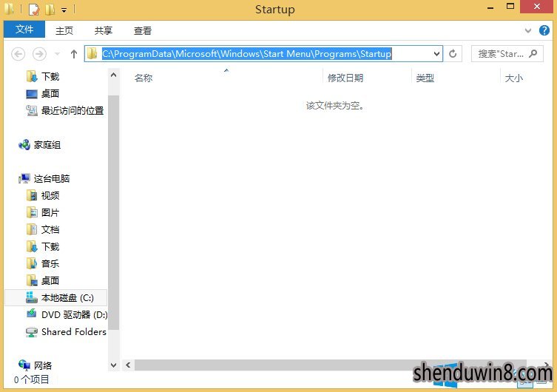Click the 本地磁盘 (C:) drive icon
The width and height of the screenshot is (557, 392).
click(31, 297)
